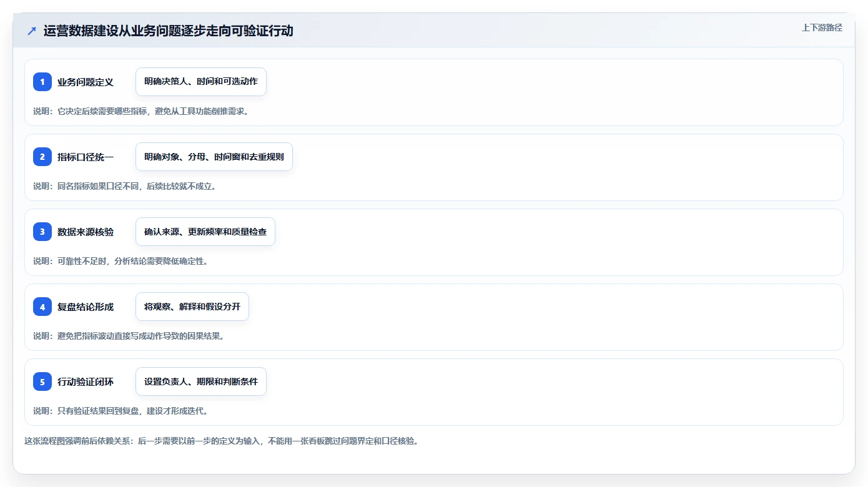Screen dimensions: 868x487
Task: Click the note 同名指标如果口径不同
Action: coord(98,186)
